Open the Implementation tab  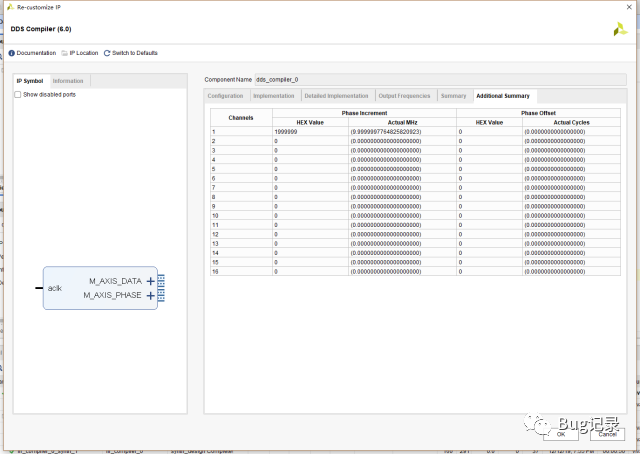(273, 96)
